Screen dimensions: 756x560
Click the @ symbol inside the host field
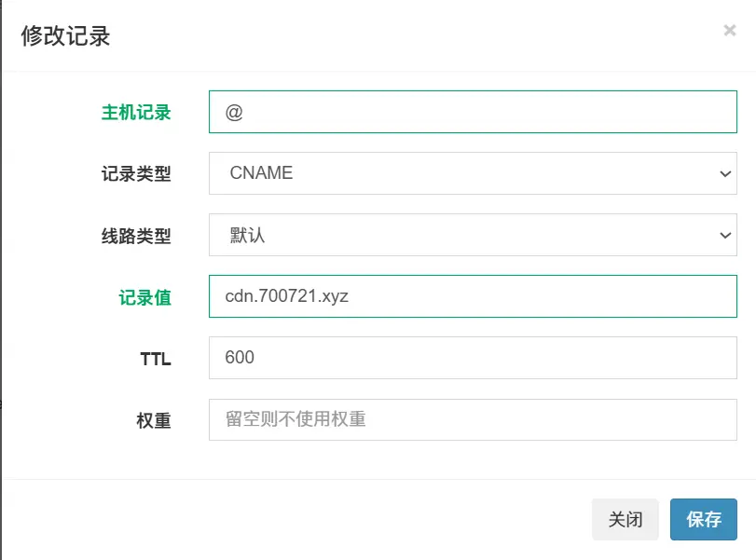[x=234, y=113]
